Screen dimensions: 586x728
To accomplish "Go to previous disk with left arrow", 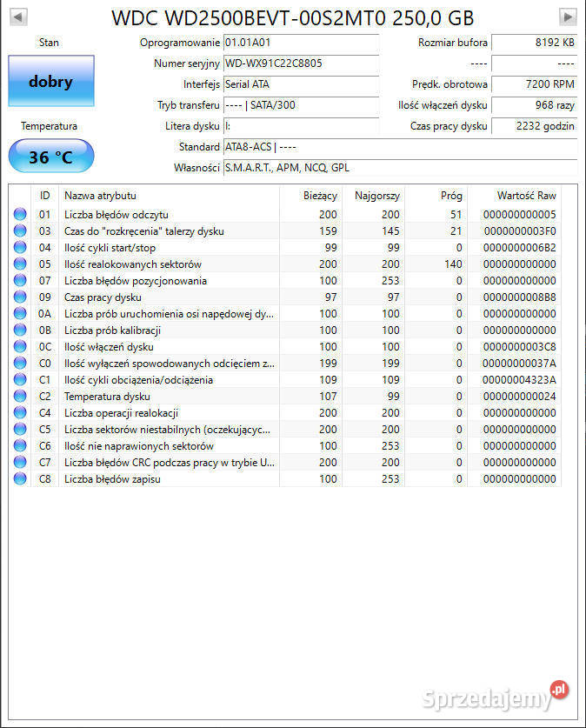I will [x=18, y=17].
